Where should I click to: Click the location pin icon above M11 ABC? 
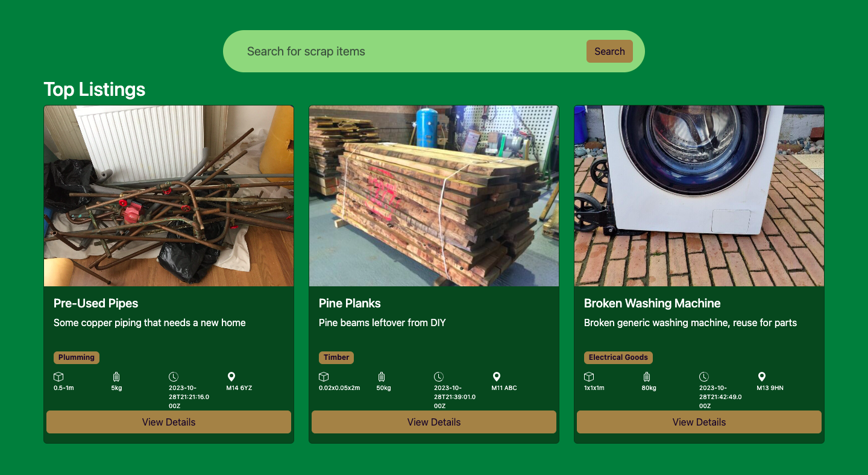[x=496, y=377]
